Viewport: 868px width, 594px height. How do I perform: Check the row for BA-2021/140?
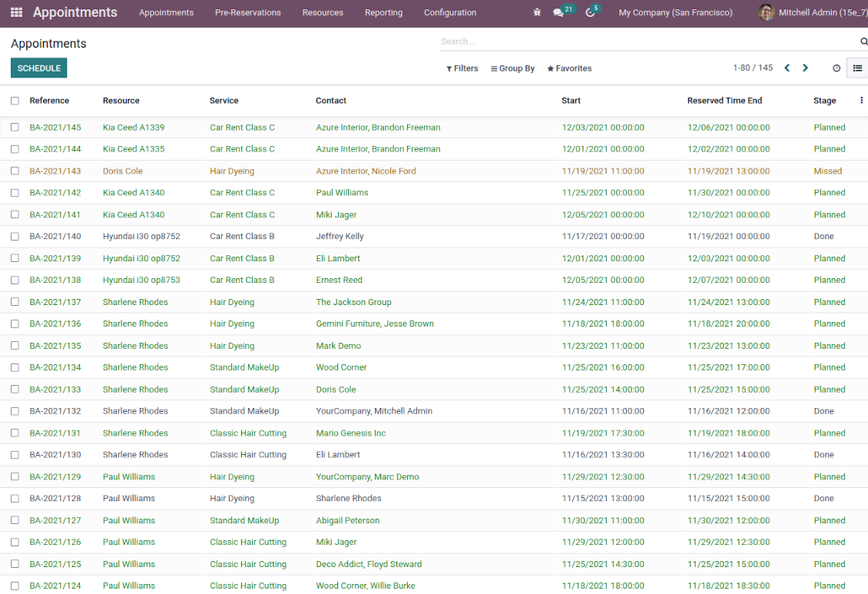(15, 237)
